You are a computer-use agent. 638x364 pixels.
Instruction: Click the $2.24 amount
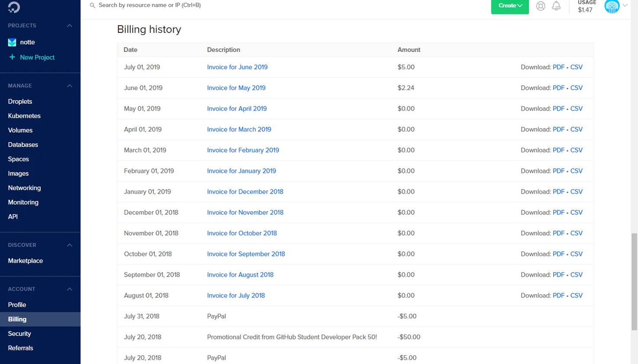click(x=406, y=88)
